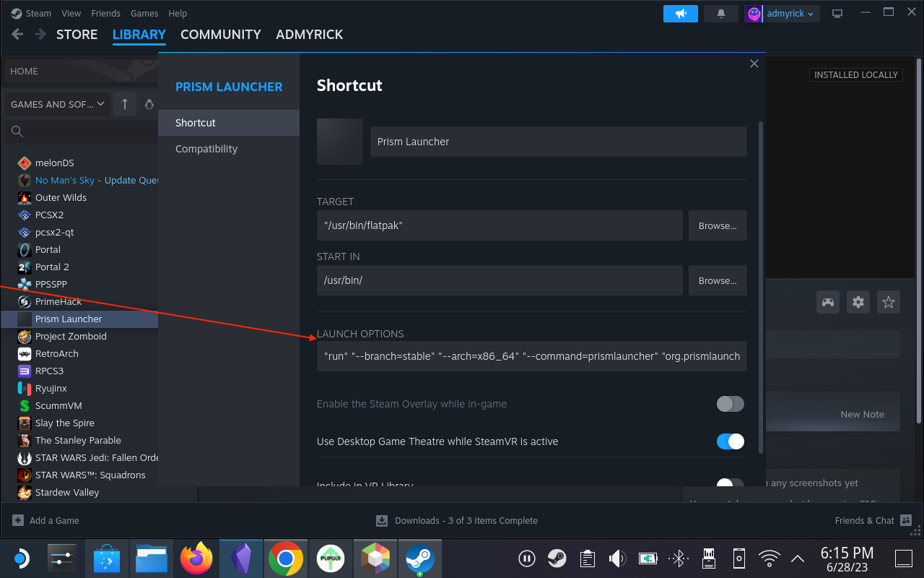The width and height of the screenshot is (924, 578).
Task: Click inside the Launch Options input field
Action: [532, 355]
